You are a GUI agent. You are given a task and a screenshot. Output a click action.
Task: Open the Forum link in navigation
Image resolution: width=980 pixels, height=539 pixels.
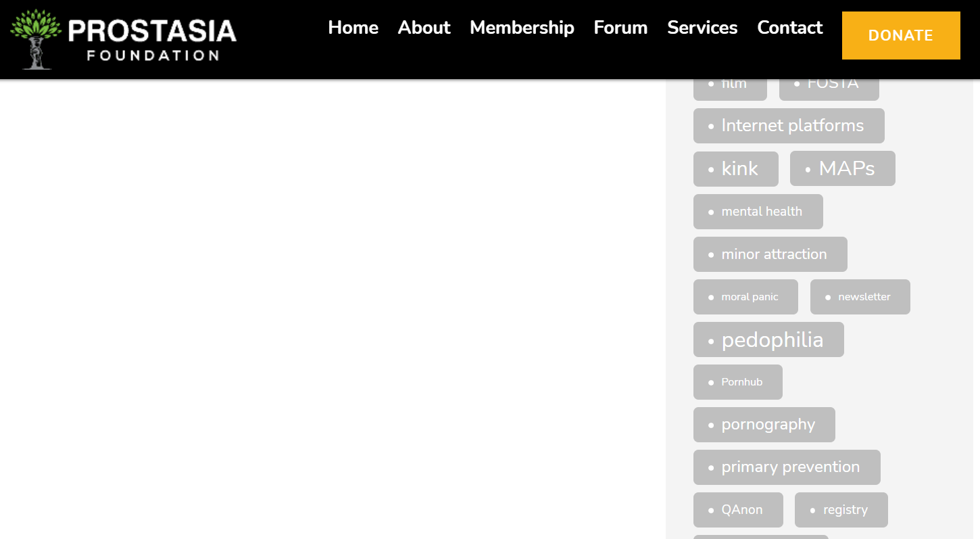(x=620, y=28)
